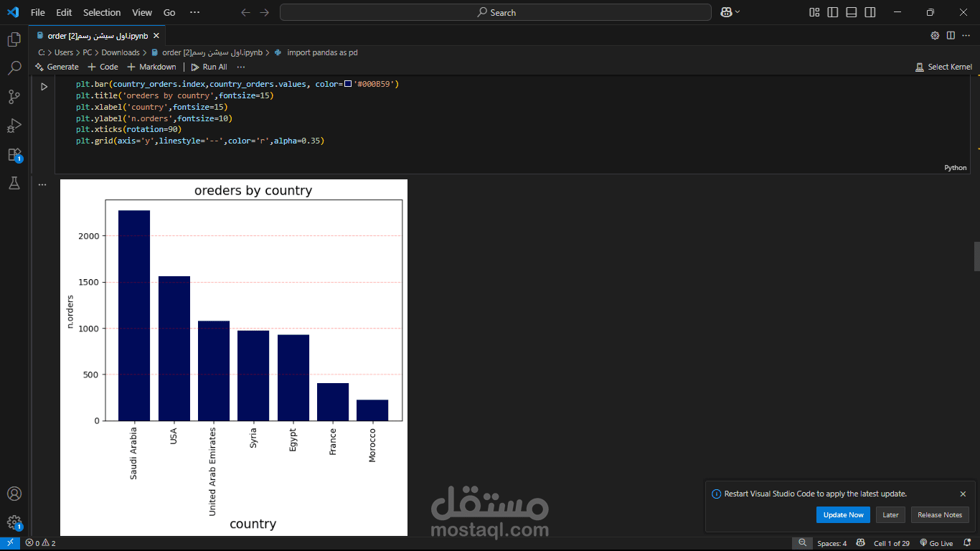Run the cell with the play icon
This screenshot has width=980, height=551.
(44, 86)
